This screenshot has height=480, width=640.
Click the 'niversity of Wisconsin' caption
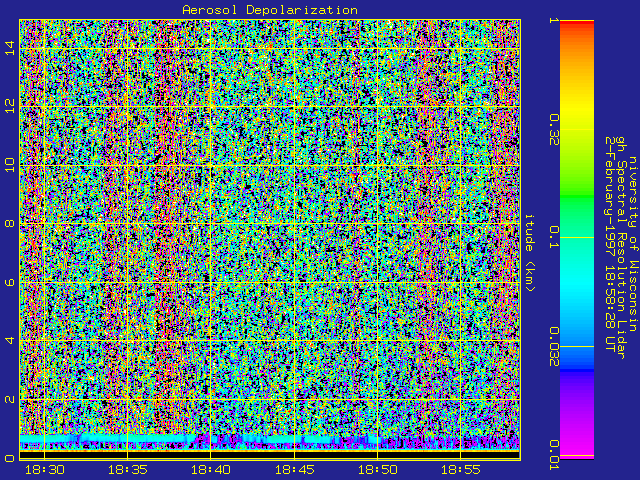[632, 244]
